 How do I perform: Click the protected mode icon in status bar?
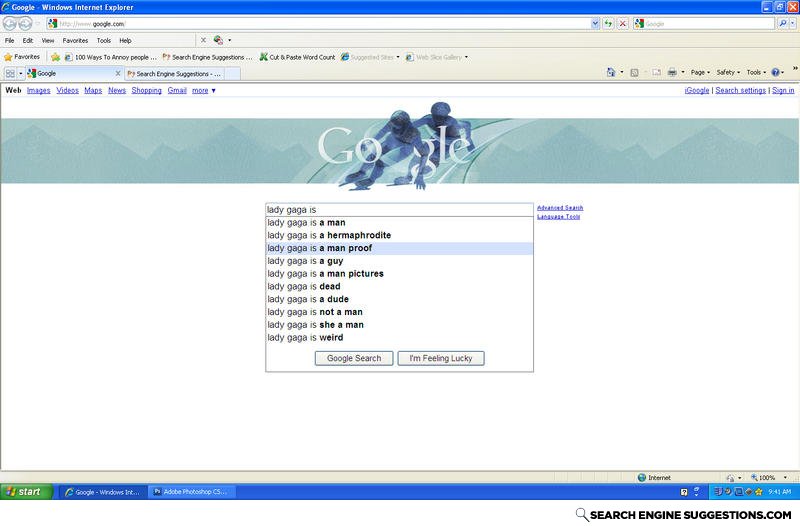coord(730,478)
